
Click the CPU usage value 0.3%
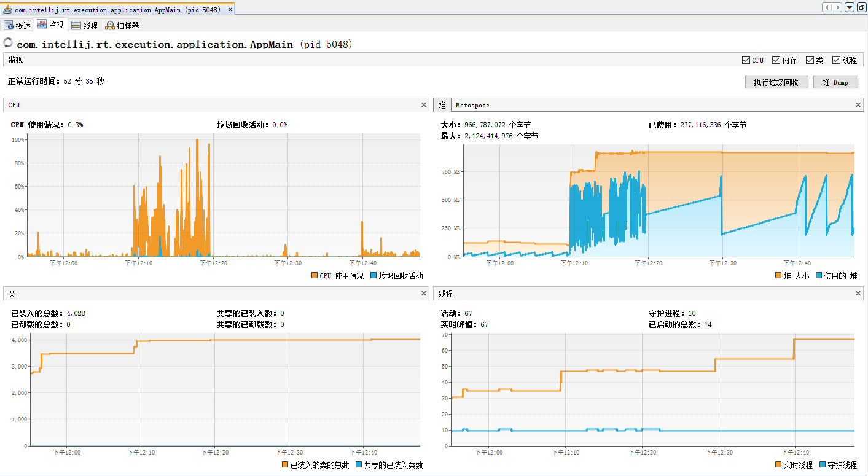click(75, 125)
